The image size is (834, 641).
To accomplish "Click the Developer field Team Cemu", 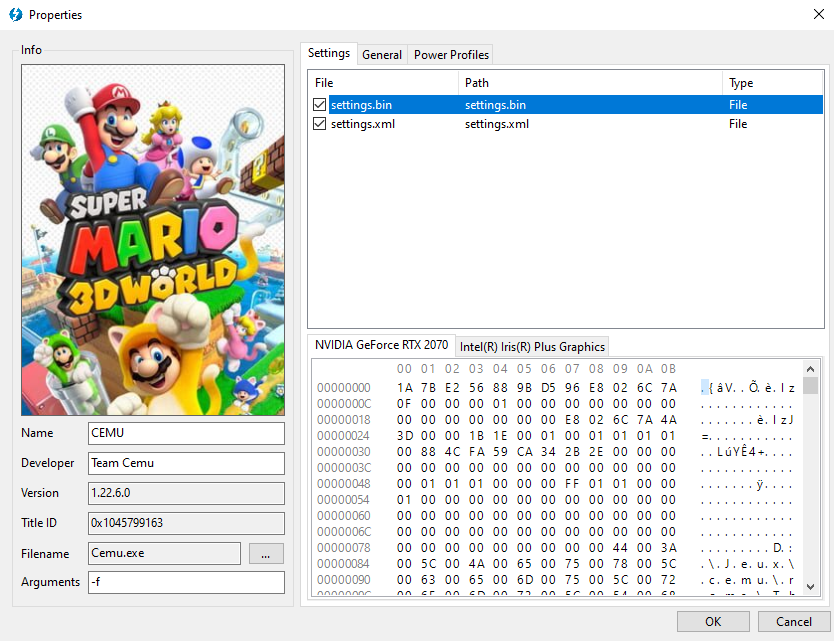I will point(186,463).
